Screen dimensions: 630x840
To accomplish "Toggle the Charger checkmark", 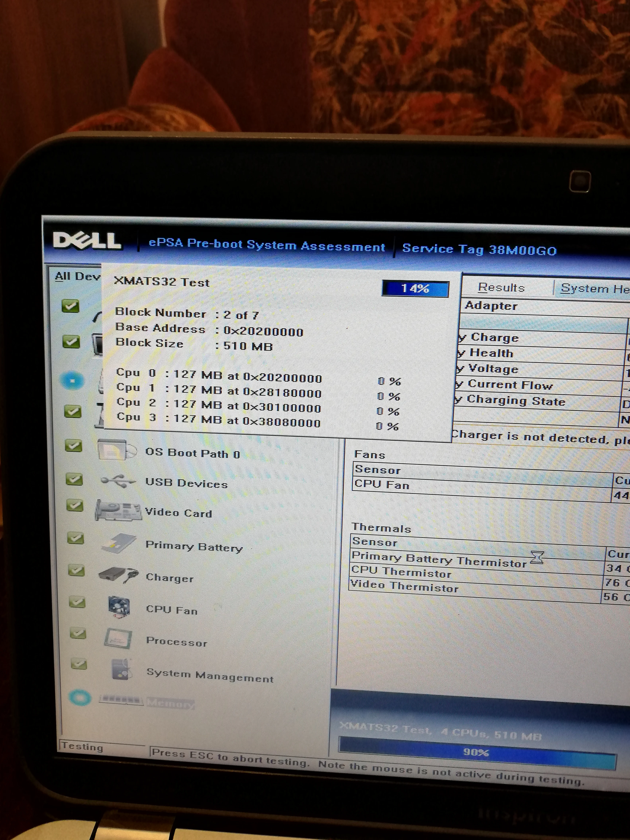I will 76,570.
